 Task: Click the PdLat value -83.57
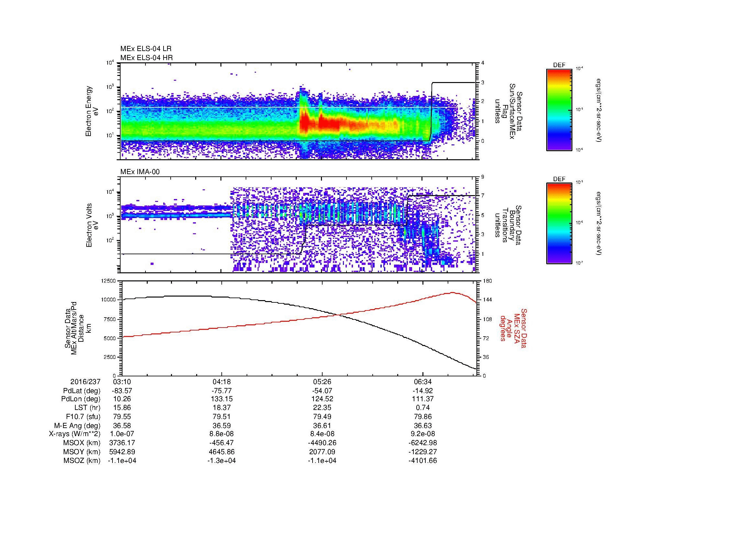click(122, 391)
